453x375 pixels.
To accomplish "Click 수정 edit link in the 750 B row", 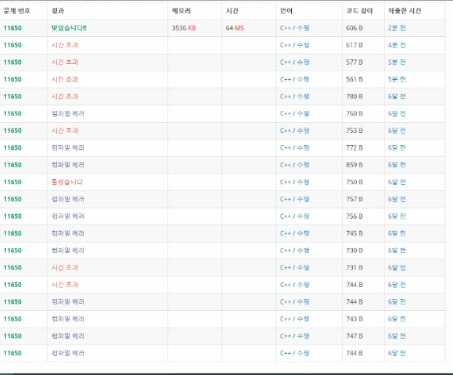I will pos(303,182).
